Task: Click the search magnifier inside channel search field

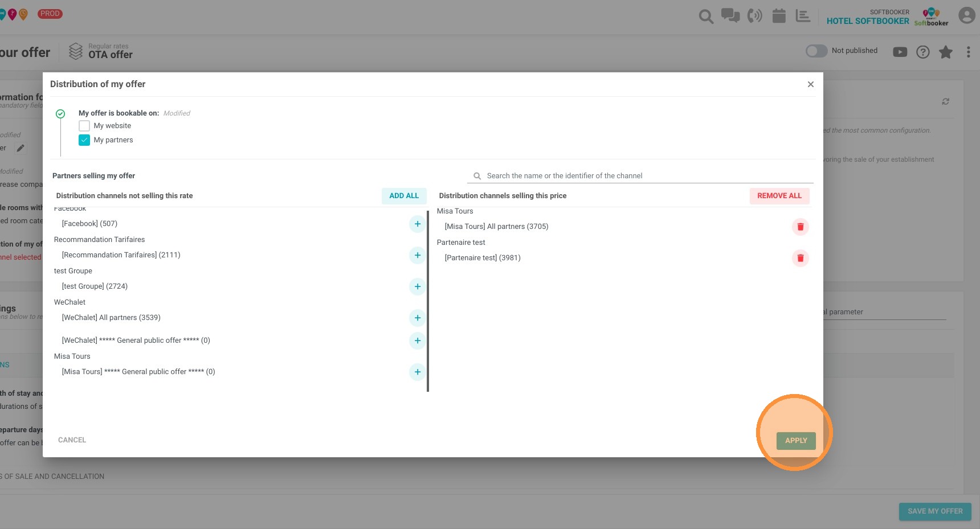Action: coord(477,176)
